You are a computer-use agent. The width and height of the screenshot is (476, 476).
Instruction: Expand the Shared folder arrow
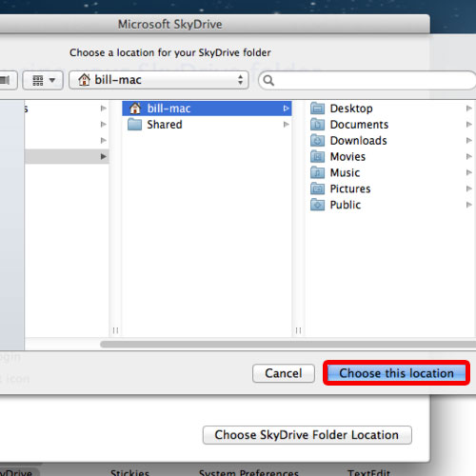point(286,125)
